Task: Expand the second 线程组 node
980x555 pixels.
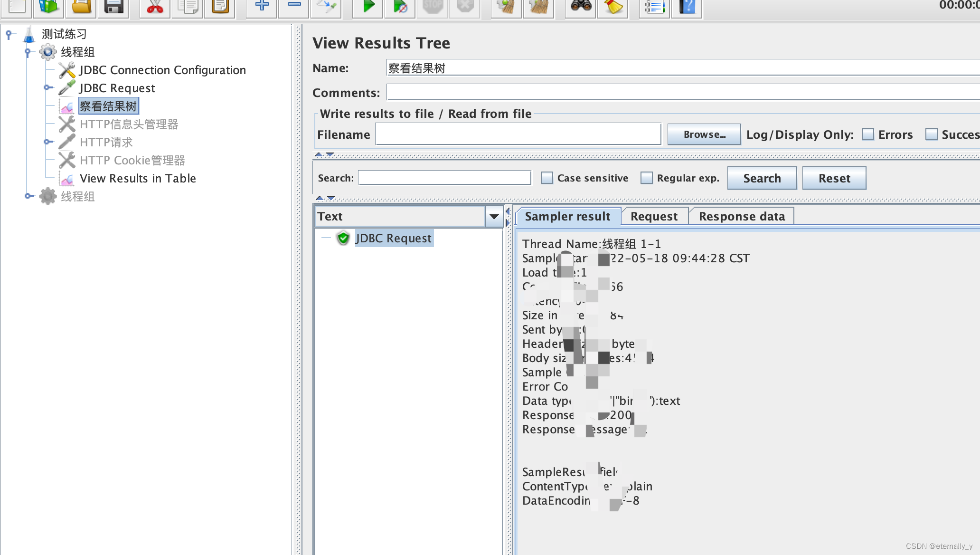Action: click(27, 196)
